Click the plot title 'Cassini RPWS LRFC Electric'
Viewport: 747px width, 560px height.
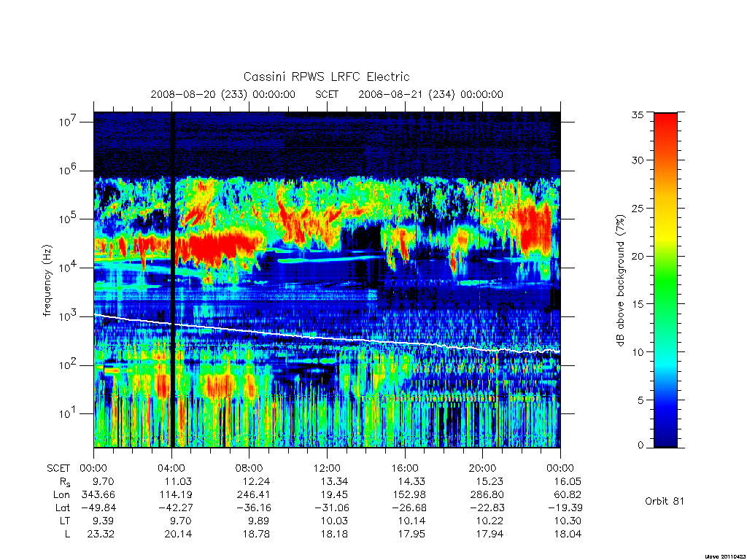point(326,77)
